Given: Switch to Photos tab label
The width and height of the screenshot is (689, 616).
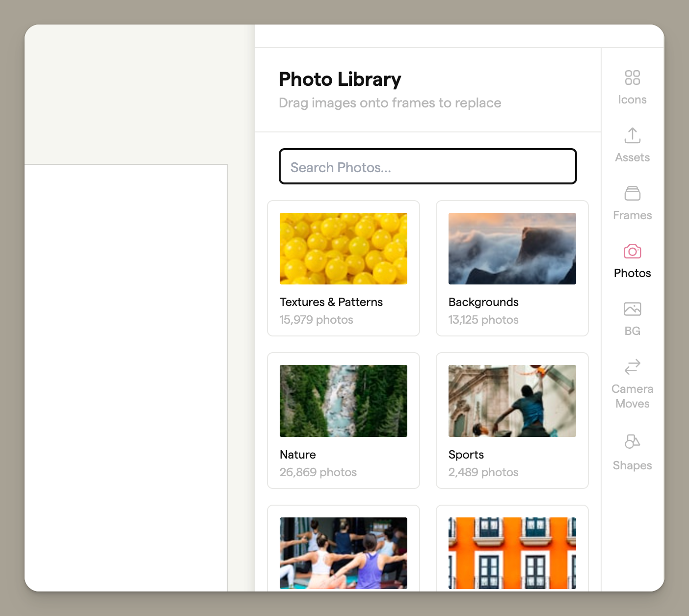Looking at the screenshot, I should pyautogui.click(x=632, y=273).
